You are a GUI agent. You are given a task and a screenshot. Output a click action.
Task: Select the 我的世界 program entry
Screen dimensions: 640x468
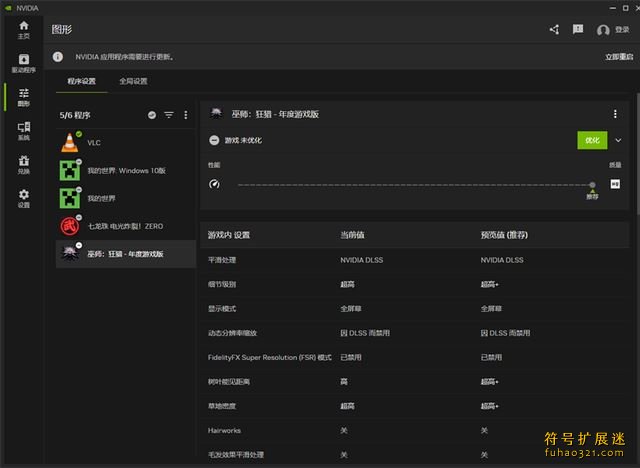pos(126,198)
